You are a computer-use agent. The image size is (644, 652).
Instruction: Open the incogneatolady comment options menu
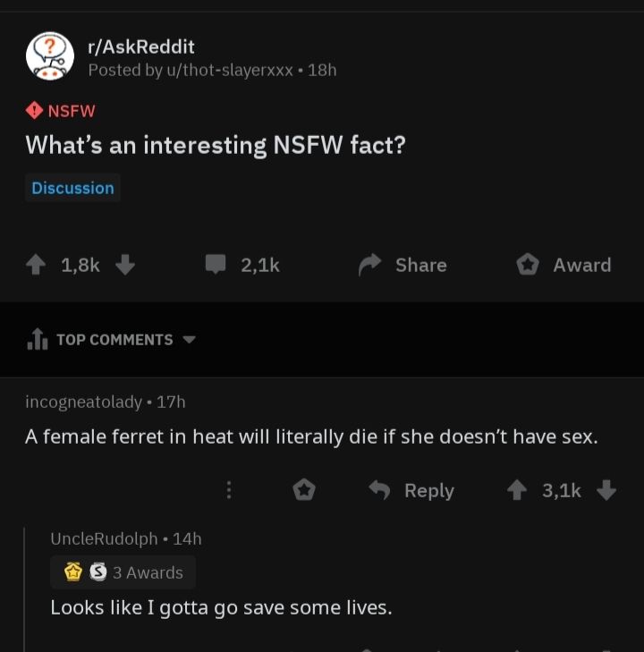coord(229,490)
